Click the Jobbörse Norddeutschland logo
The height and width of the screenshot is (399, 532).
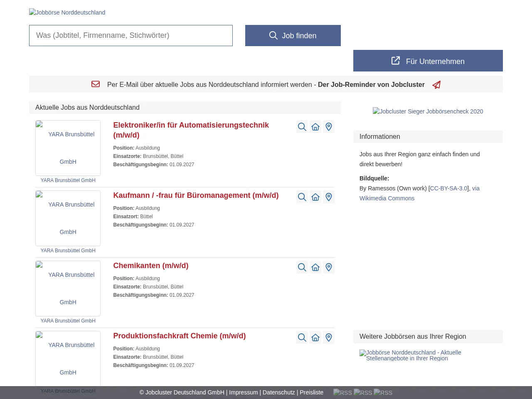click(x=67, y=12)
